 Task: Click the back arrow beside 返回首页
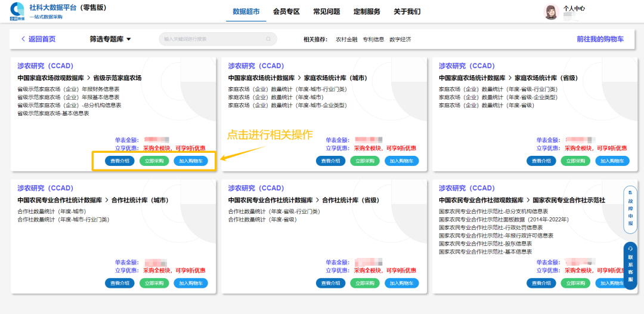click(x=23, y=39)
